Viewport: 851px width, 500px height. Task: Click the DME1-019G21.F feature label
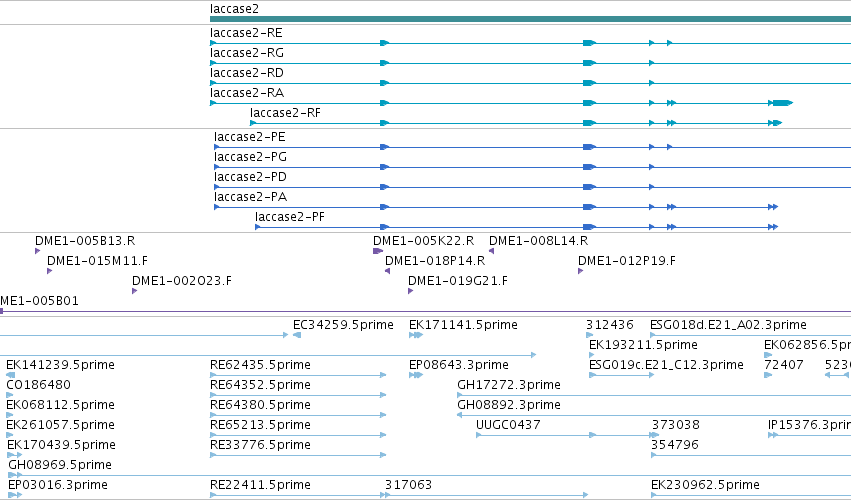point(458,281)
